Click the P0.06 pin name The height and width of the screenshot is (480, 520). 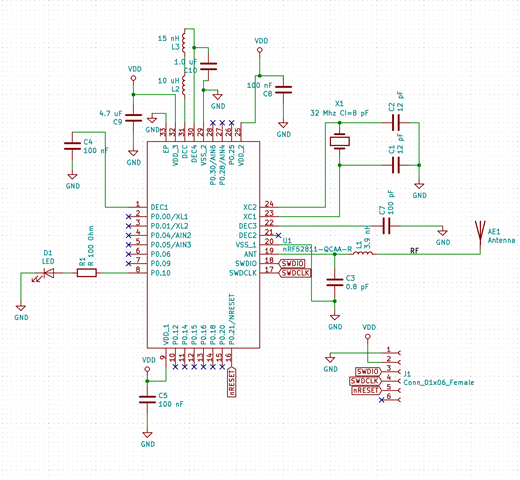coord(160,254)
